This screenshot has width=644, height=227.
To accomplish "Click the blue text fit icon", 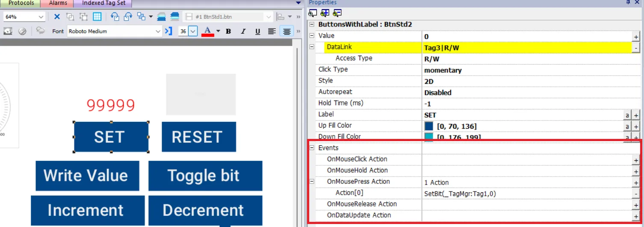I will click(168, 31).
